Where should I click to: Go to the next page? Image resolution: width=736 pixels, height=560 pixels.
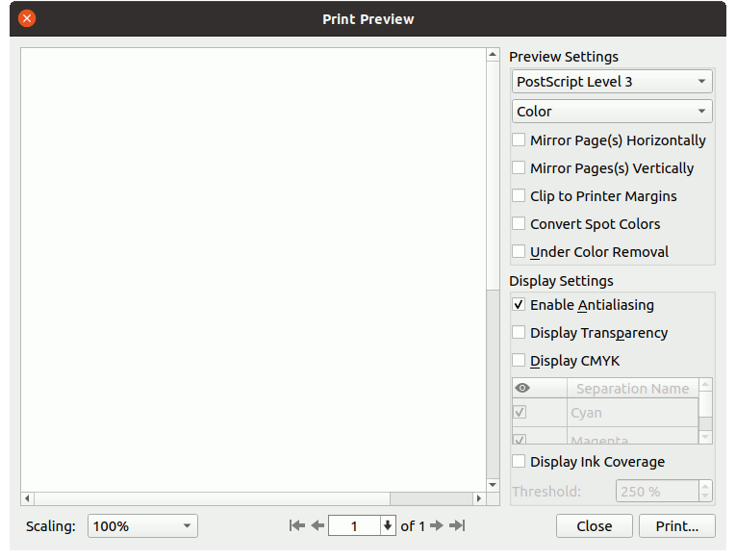[436, 525]
